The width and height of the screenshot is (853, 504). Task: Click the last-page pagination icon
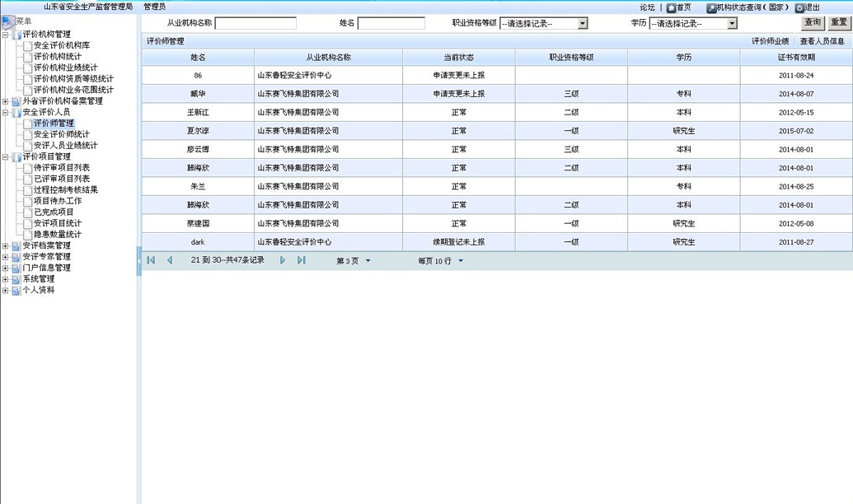coord(300,260)
